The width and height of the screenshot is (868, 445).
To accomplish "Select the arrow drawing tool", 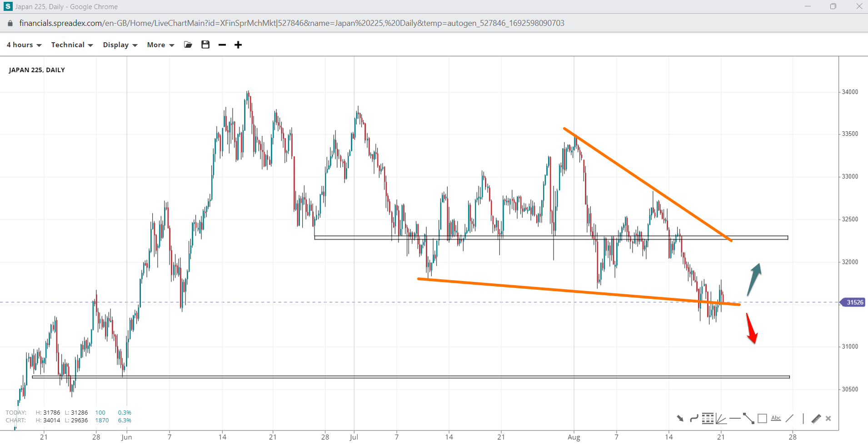I will coord(680,419).
